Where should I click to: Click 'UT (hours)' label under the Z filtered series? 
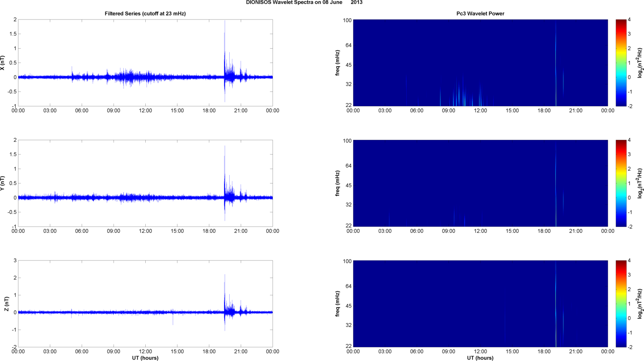pyautogui.click(x=145, y=358)
